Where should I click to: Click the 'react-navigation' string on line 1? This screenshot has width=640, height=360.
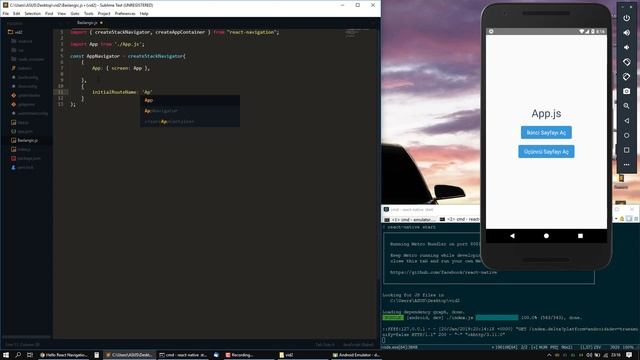coord(253,32)
